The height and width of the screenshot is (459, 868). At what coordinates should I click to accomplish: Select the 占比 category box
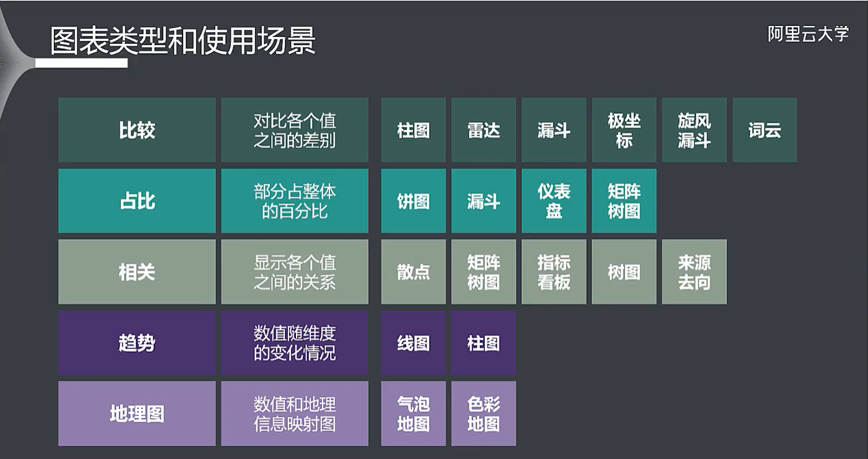[x=137, y=201]
